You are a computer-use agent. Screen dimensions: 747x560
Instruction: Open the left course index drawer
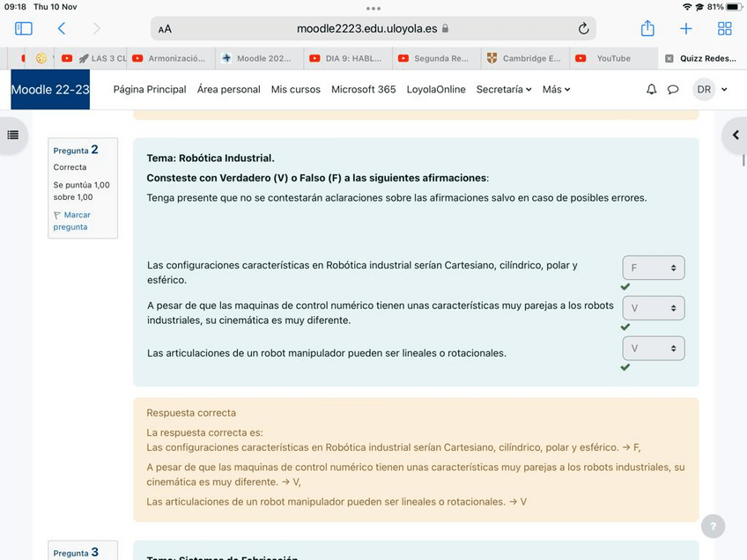click(12, 135)
